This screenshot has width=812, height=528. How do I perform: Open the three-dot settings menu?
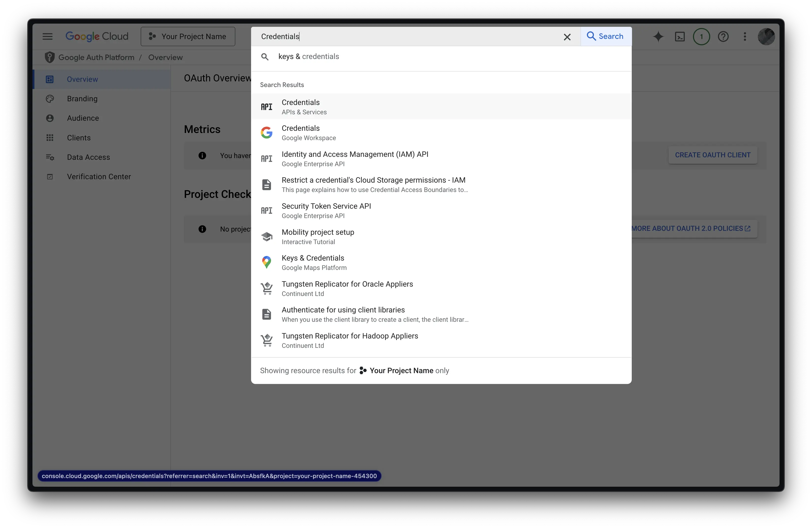[745, 36]
